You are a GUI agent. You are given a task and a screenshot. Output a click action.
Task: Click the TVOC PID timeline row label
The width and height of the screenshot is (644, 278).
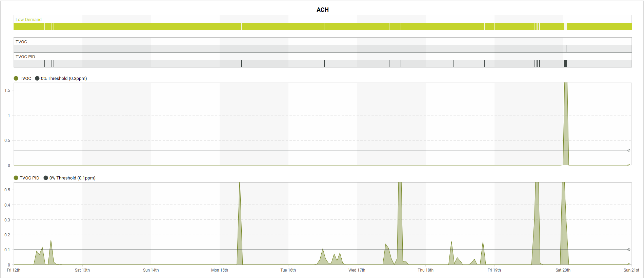(25, 57)
